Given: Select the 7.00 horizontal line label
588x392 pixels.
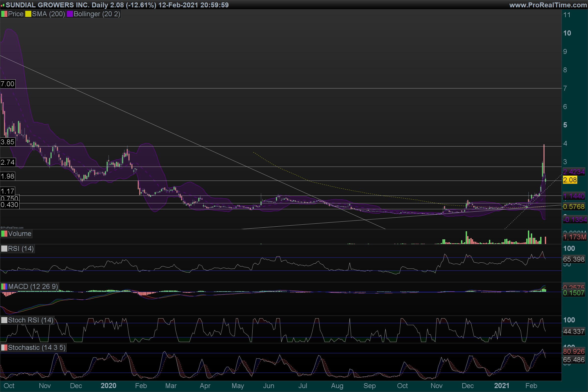Looking at the screenshot, I should pyautogui.click(x=8, y=84).
